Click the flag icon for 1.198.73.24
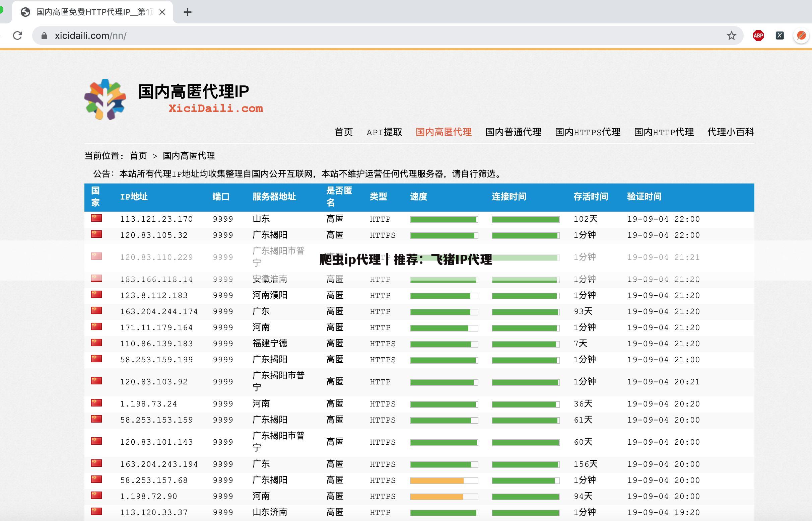The image size is (812, 521). click(x=96, y=403)
